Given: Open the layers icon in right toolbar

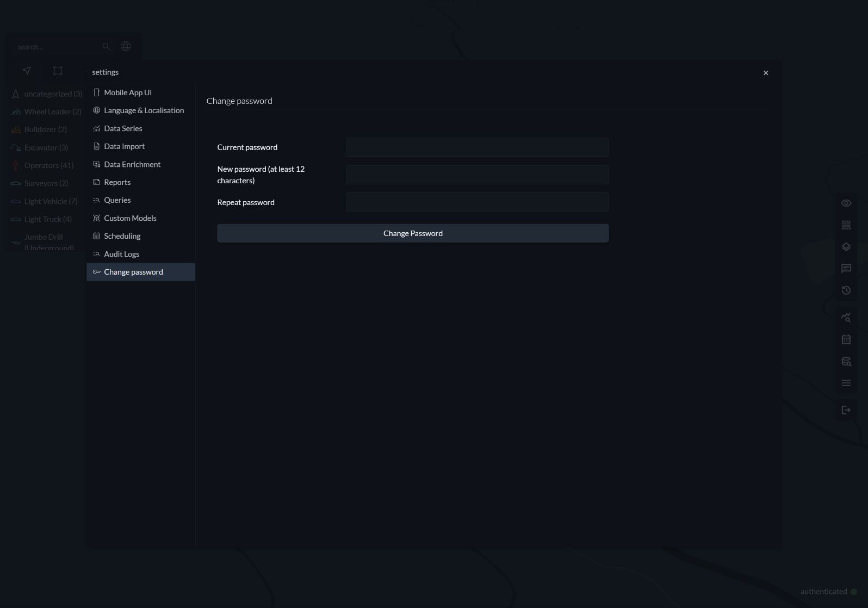Looking at the screenshot, I should [x=846, y=247].
